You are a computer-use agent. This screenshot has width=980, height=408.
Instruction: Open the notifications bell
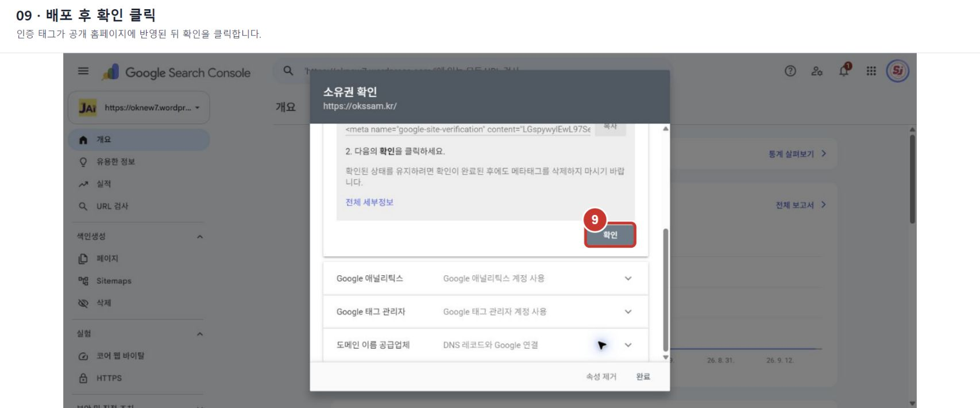(x=844, y=70)
